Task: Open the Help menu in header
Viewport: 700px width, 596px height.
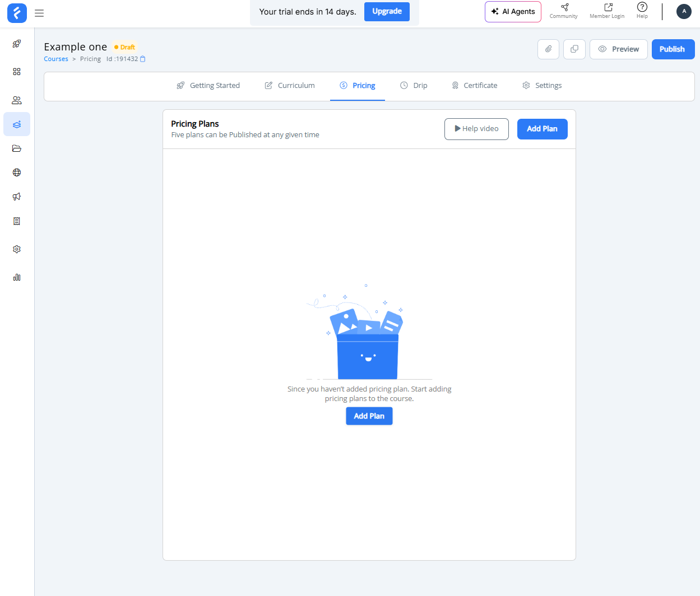Action: coord(642,10)
